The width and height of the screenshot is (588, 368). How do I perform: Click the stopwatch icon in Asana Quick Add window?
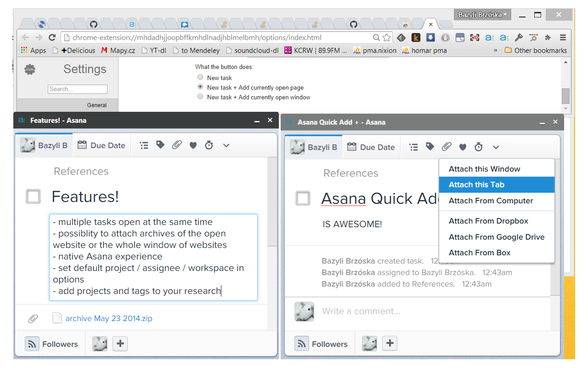pos(479,147)
